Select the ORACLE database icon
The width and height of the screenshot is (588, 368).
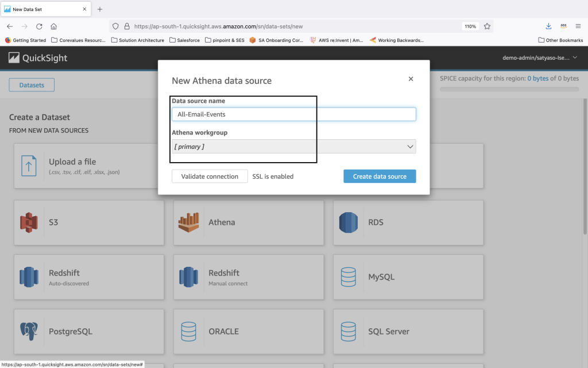(x=188, y=332)
